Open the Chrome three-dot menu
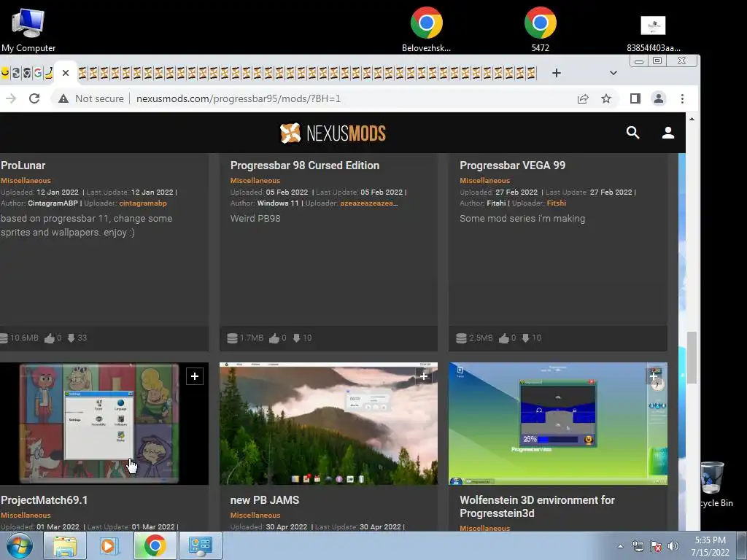 click(682, 98)
